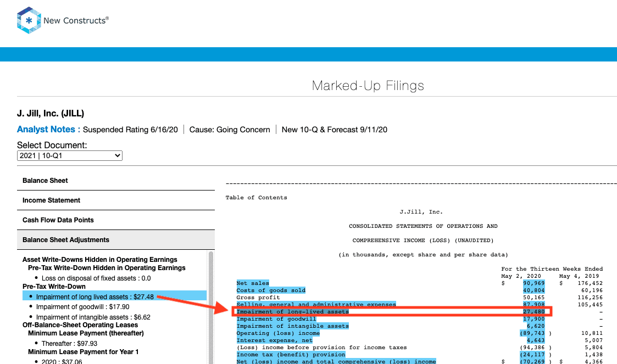Click New 10-Q & Forecast 9/11/20 note

coord(335,130)
